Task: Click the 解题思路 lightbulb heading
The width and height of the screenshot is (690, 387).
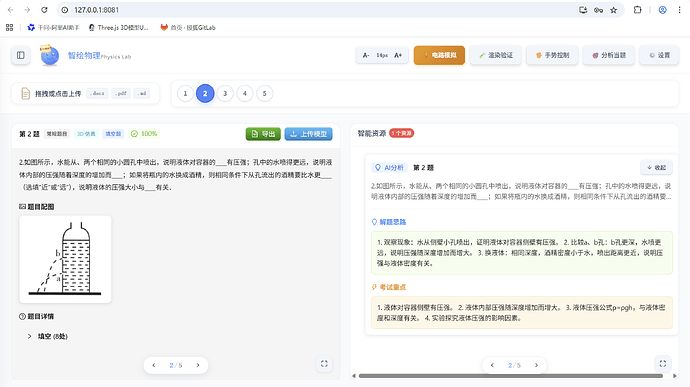Action: click(389, 222)
